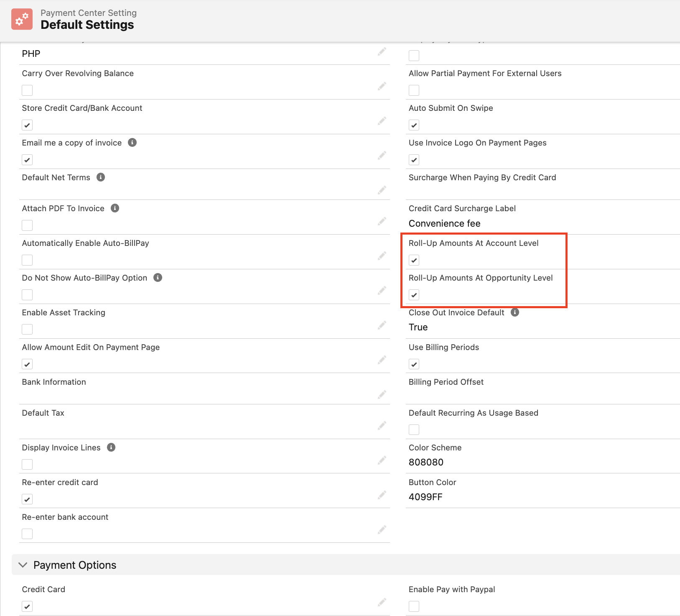Click info icon beside Do Not Show Auto-BillPay Option
Viewport: 680px width, 616px height.
pyautogui.click(x=158, y=278)
